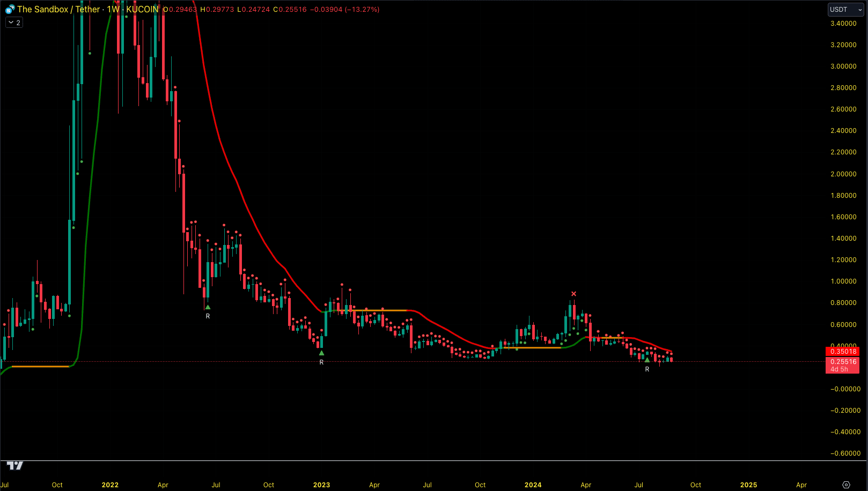Click the green triangle marker near July 2024
The height and width of the screenshot is (491, 868).
(x=647, y=360)
